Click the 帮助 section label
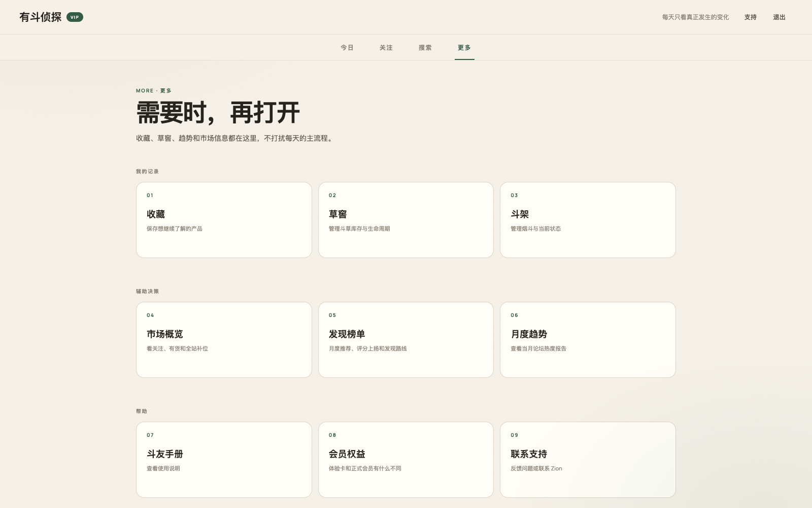The image size is (812, 508). click(x=142, y=411)
